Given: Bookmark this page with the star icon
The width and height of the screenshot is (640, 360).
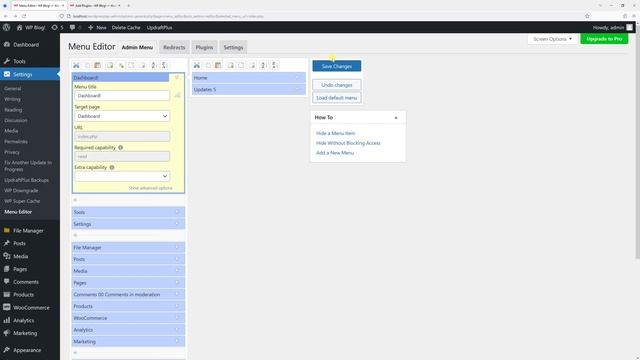Looking at the screenshot, I should (587, 16).
